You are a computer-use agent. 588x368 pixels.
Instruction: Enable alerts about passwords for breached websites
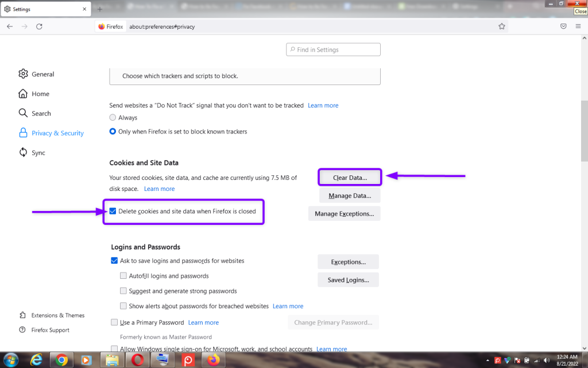coord(123,306)
